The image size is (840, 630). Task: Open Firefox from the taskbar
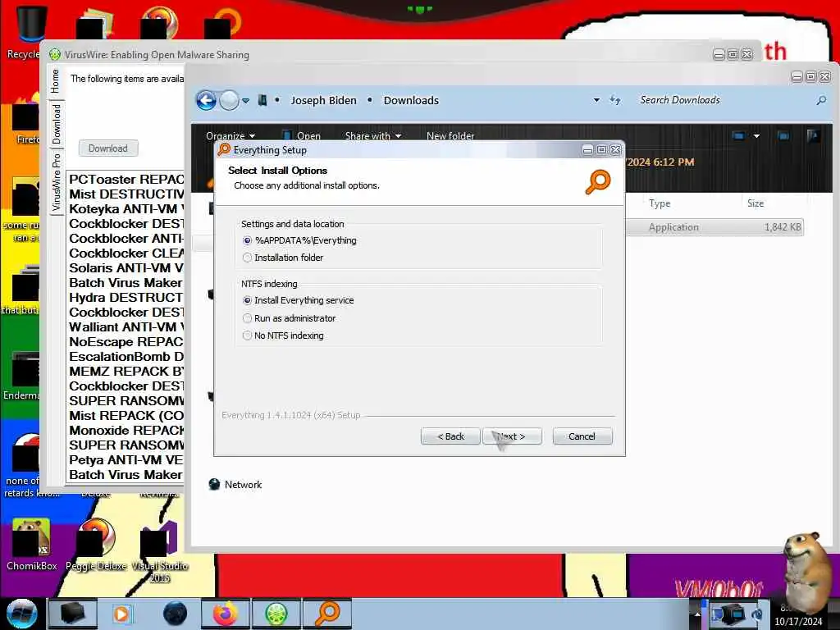pyautogui.click(x=226, y=614)
